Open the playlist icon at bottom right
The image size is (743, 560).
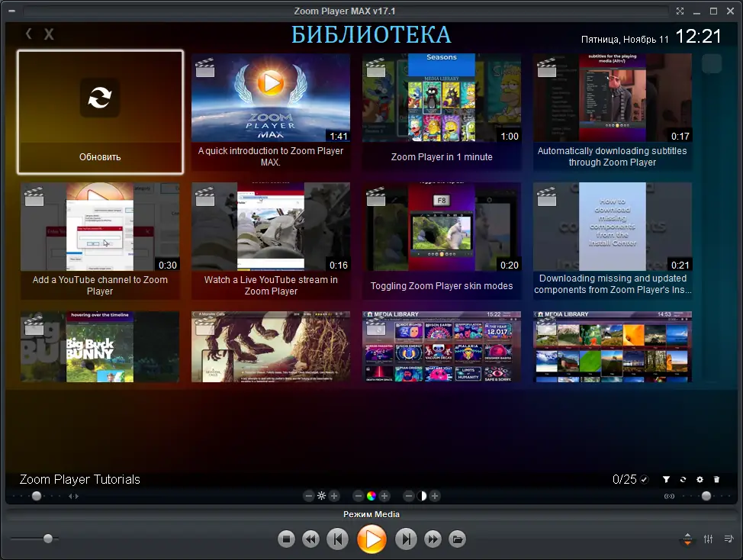[x=729, y=539]
